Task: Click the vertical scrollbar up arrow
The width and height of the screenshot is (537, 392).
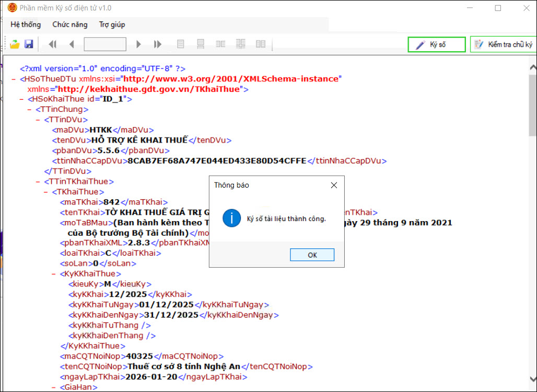Action: coord(532,68)
